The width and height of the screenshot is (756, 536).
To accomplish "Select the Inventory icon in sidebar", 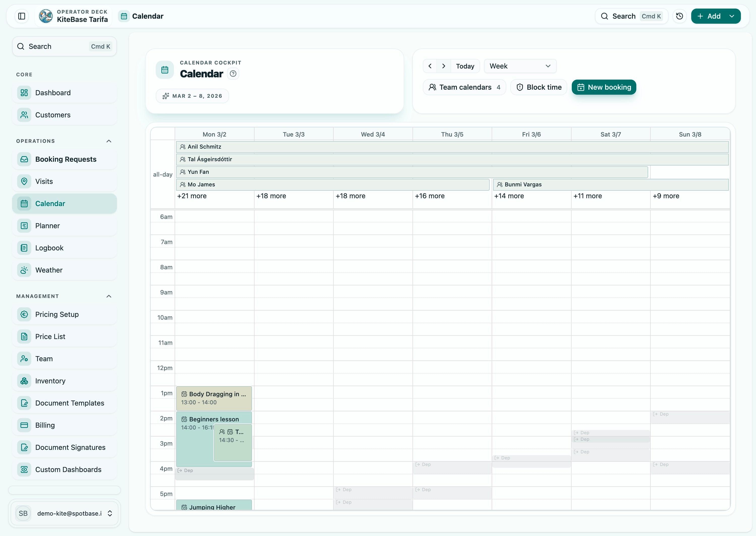I will coord(24,381).
